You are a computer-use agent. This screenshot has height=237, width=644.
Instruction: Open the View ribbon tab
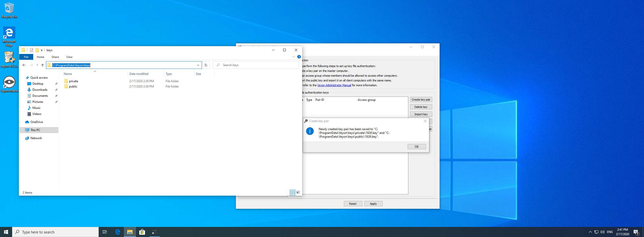(69, 57)
